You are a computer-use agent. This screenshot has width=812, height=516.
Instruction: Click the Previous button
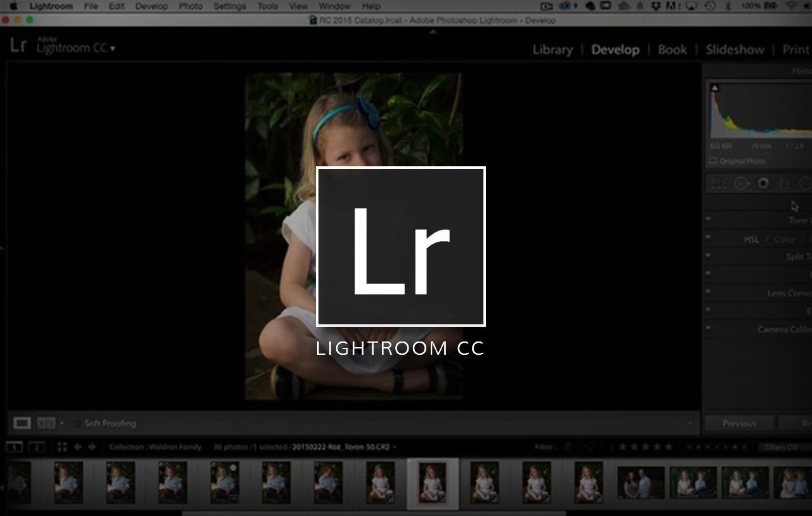click(x=739, y=423)
